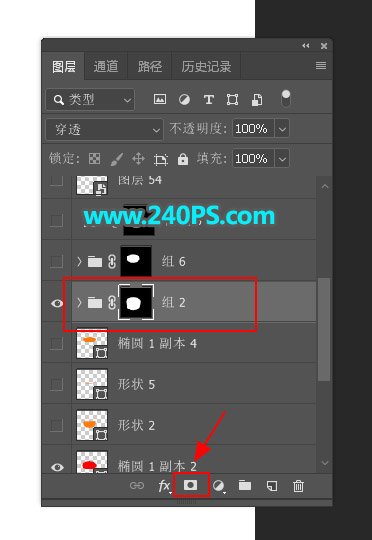Filter for shape layers
Screen dimensions: 372x540
coord(232,100)
